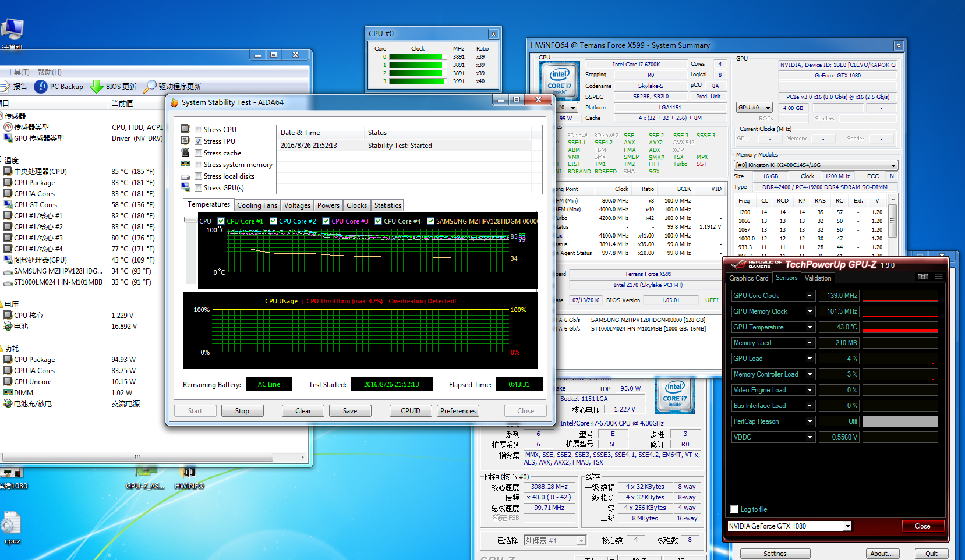Click the BIOS update green arrow icon
This screenshot has height=560, width=965.
click(x=96, y=87)
